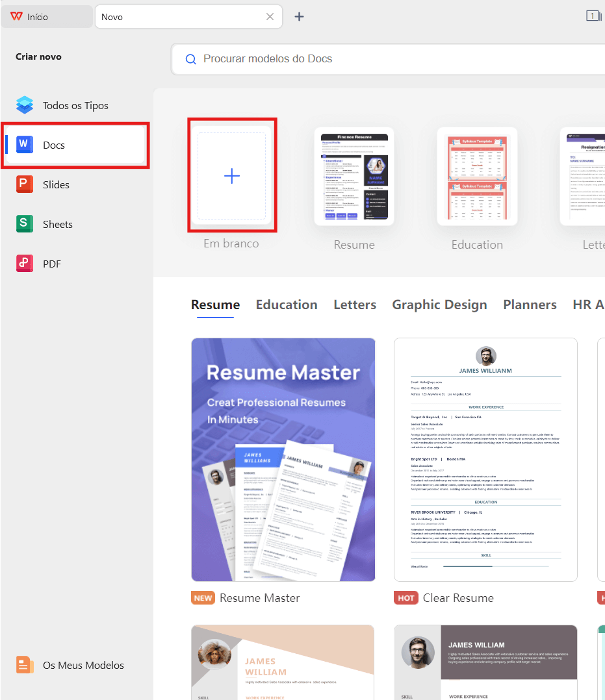Open PDF from the sidebar
Screen dimensions: 605x700
pos(75,264)
